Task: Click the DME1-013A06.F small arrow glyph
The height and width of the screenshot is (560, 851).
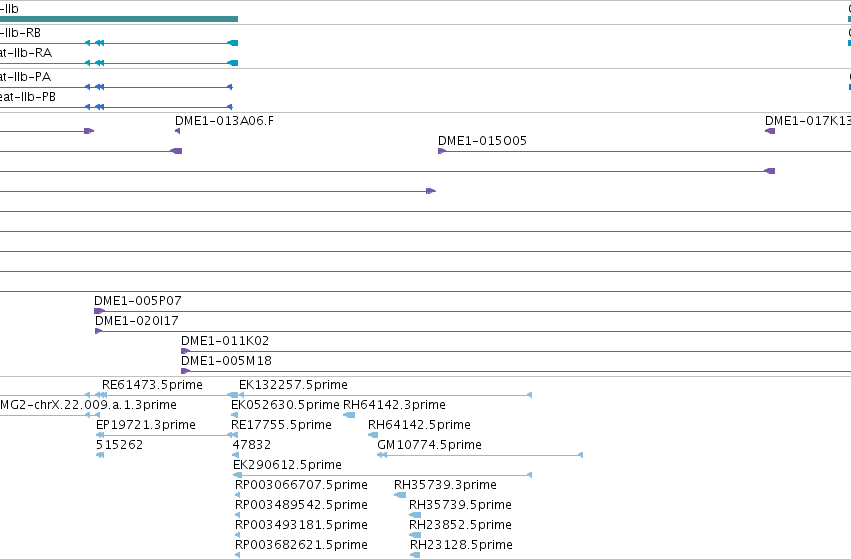Action: [x=177, y=131]
